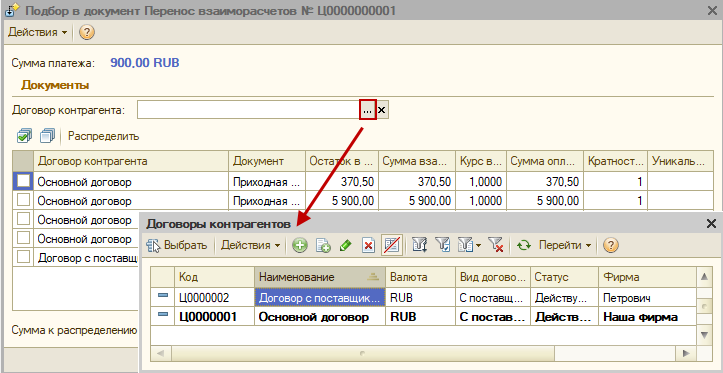Screen dimensions: 723x373
Task: Open Действия dropdown in contracts window
Action: (251, 246)
